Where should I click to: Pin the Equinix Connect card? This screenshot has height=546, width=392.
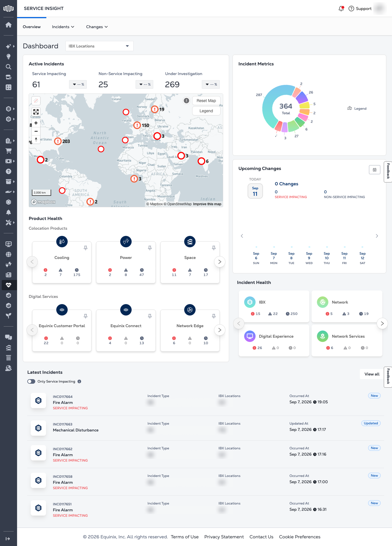coord(150,316)
